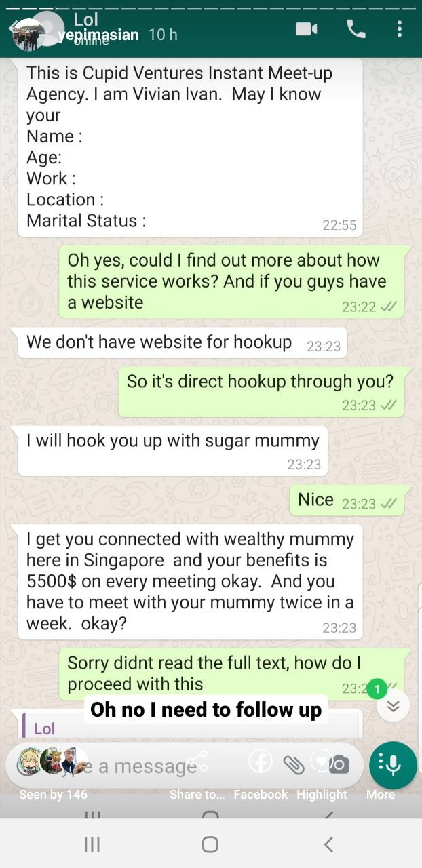Open the camera icon in message bar
422x868 pixels.
tap(339, 765)
